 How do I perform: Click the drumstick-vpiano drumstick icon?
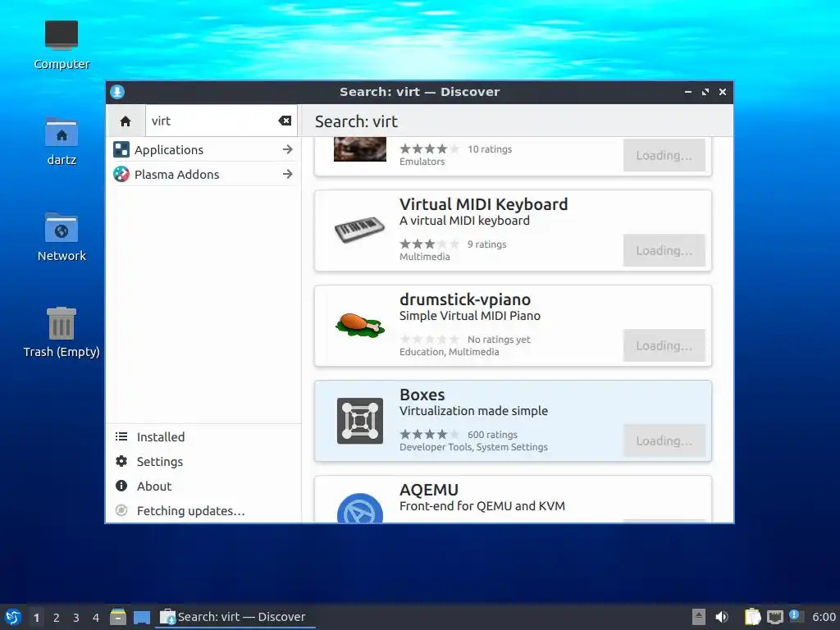point(359,325)
